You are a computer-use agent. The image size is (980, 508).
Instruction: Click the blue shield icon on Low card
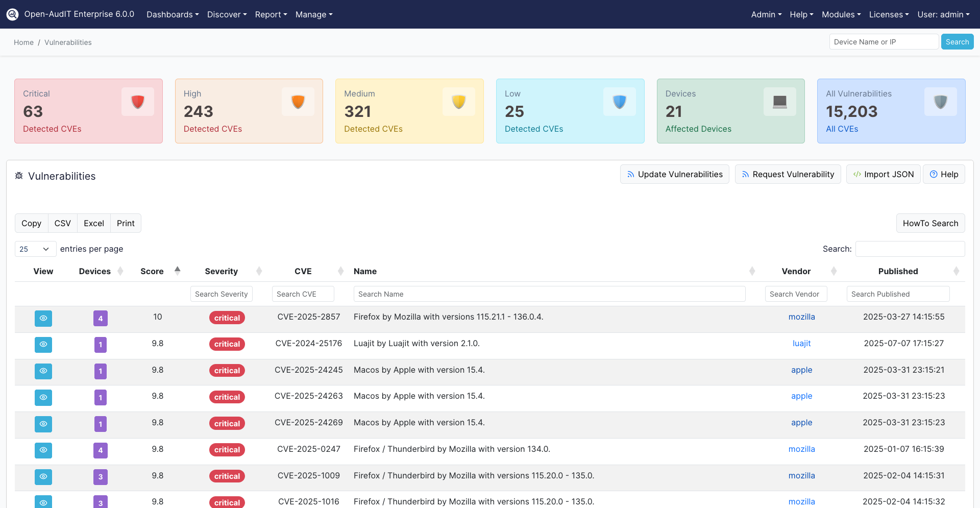(x=619, y=102)
